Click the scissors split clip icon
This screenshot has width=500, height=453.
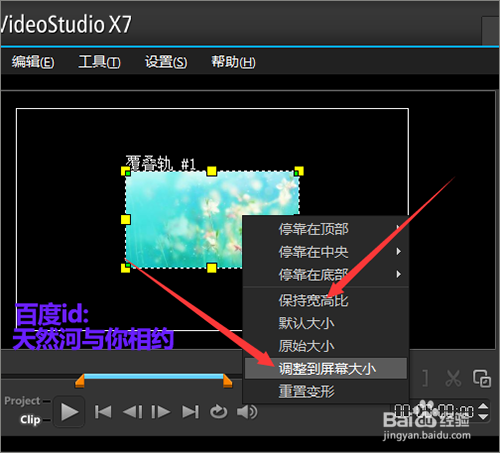point(453,378)
